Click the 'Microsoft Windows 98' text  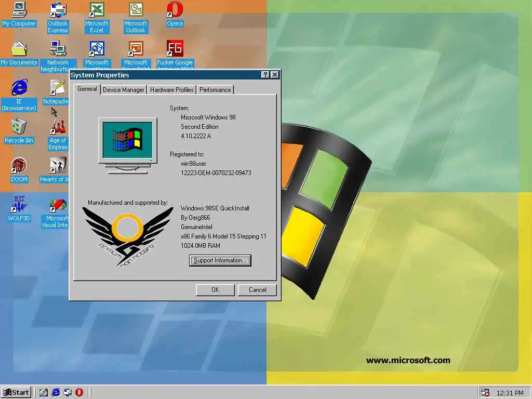click(x=208, y=117)
